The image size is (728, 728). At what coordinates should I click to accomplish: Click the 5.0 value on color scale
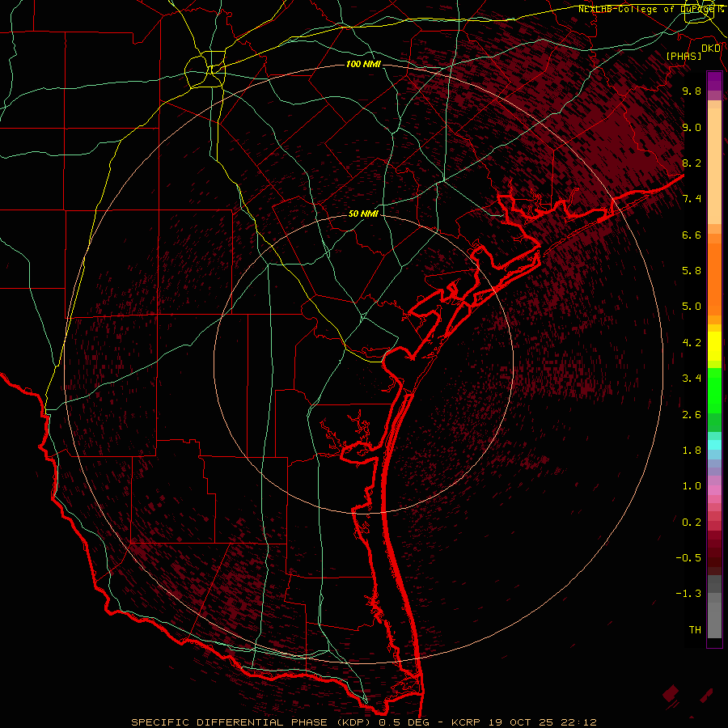(692, 307)
